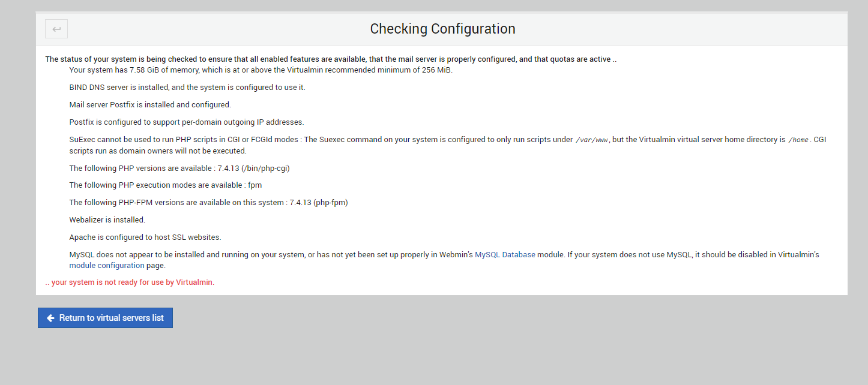868x385 pixels.
Task: Click the /var/www path text
Action: (x=592, y=140)
